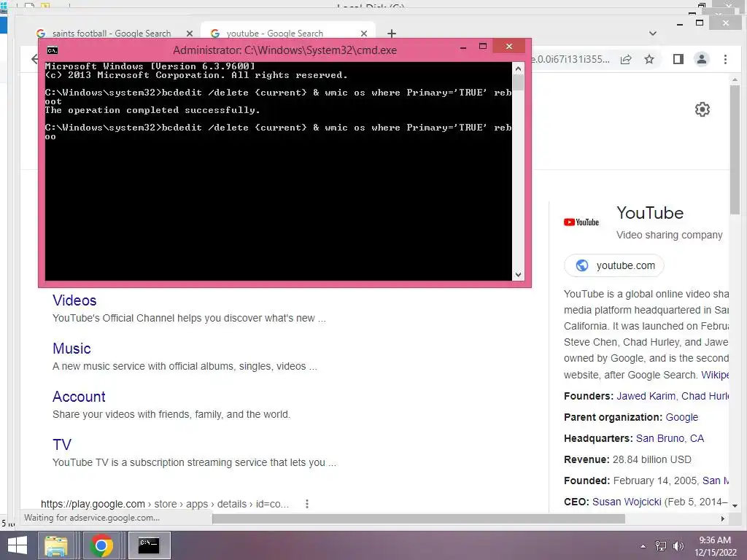Show hidden system tray icons
Viewport: 747px width, 560px height.
coord(643,546)
